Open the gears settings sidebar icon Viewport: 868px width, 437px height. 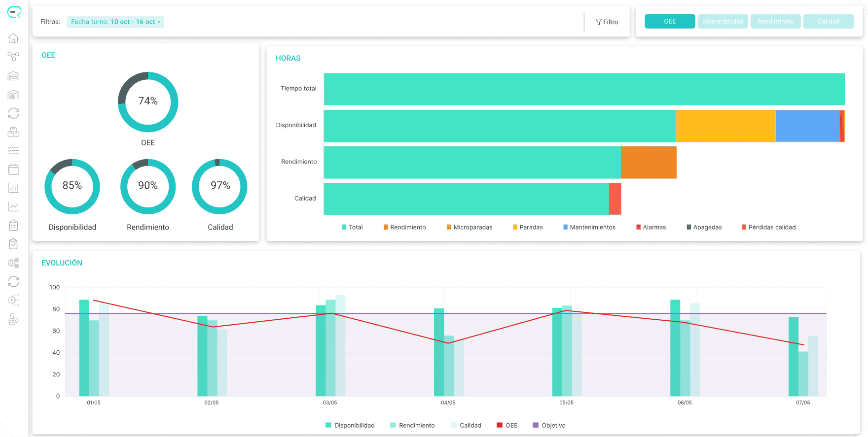coord(14,263)
